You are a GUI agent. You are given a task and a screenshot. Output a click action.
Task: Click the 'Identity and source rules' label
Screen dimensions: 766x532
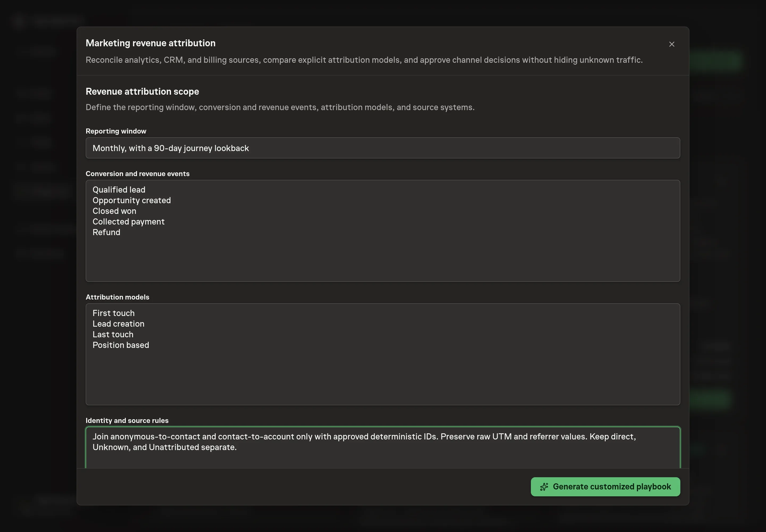pos(127,420)
